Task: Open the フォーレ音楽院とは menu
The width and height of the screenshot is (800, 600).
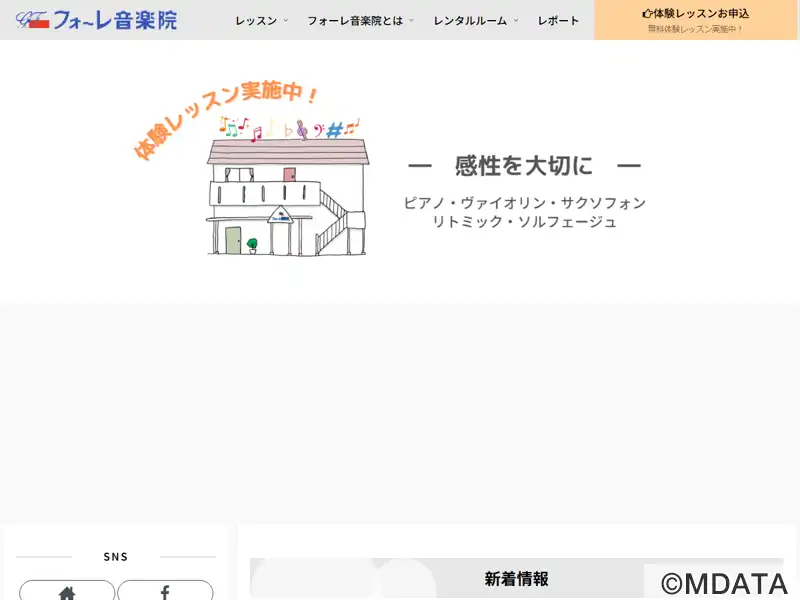Action: 355,20
